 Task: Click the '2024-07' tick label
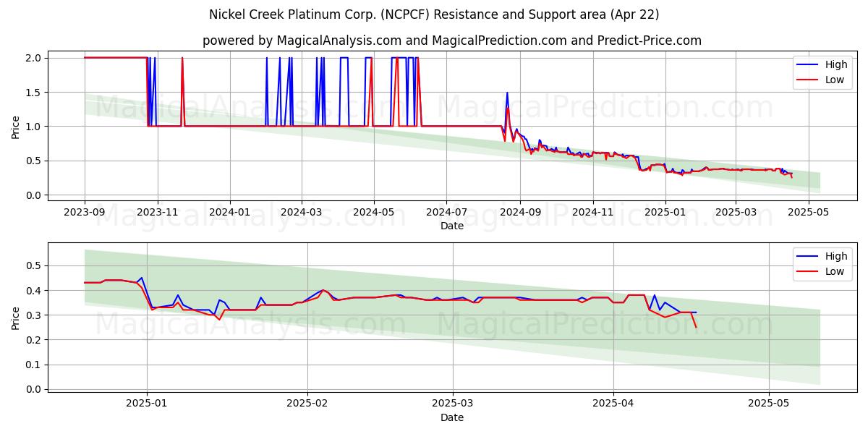[446, 212]
